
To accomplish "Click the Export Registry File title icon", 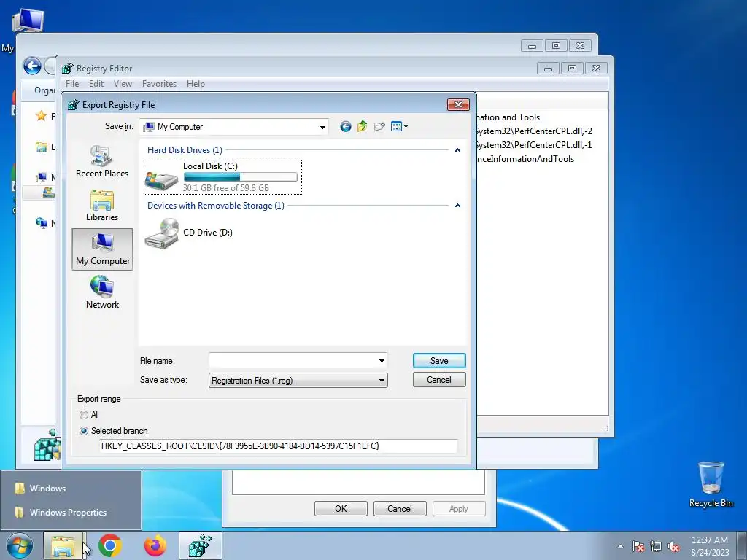I will [x=74, y=105].
